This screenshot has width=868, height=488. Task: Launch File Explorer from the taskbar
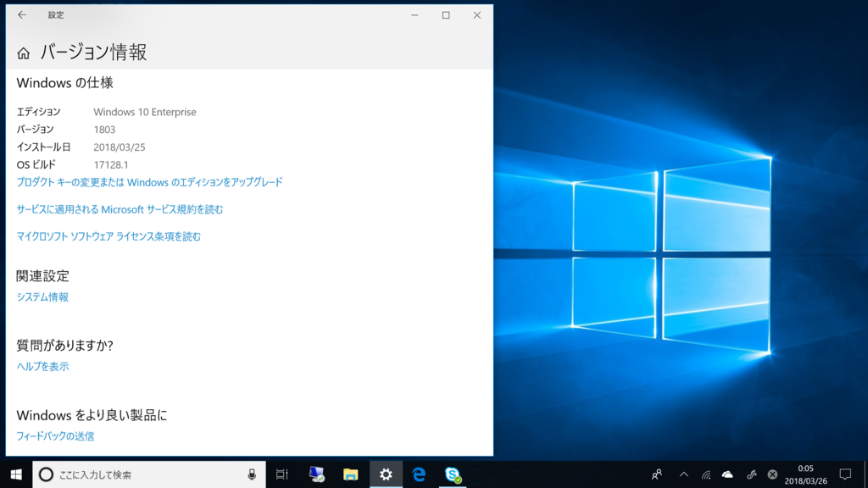click(350, 474)
